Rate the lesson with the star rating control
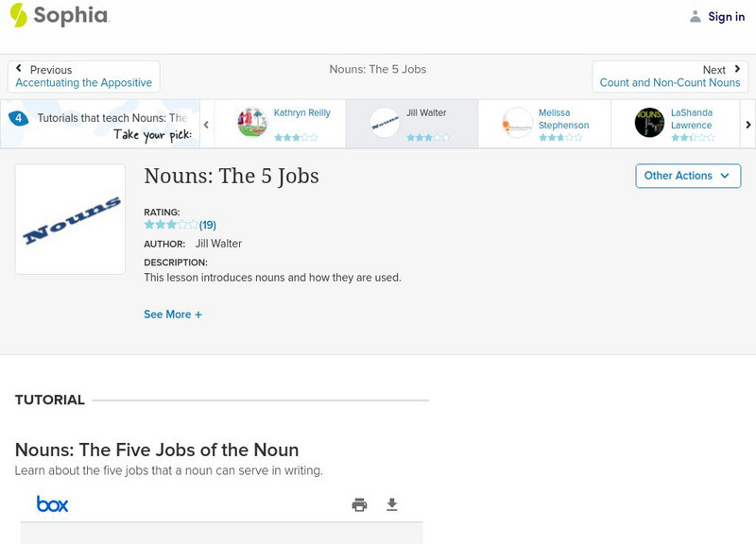This screenshot has height=544, width=756. [168, 225]
